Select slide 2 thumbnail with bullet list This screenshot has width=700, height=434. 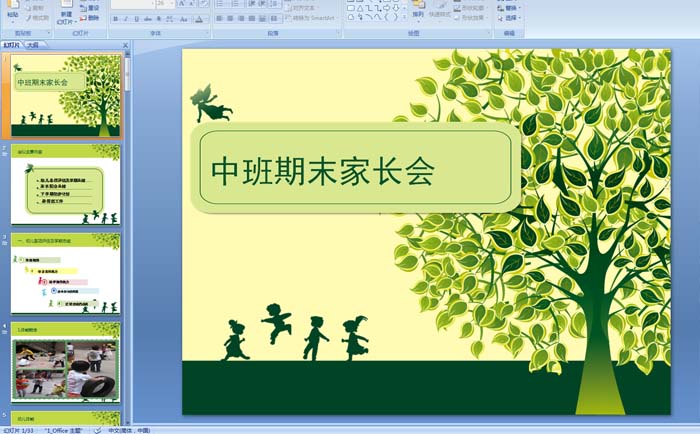pos(66,184)
